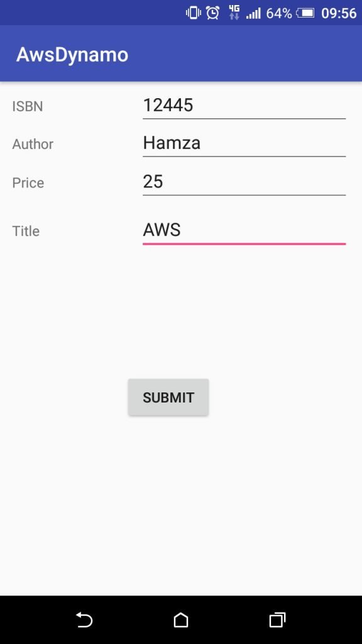Tap the Author label text
Screen dimensions: 362x644
tap(33, 144)
